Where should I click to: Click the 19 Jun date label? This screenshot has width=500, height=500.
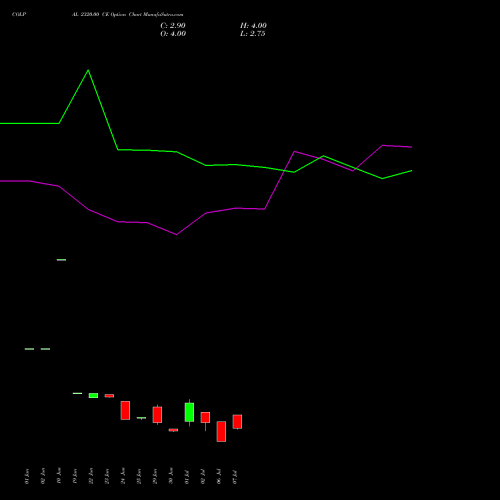coord(75,476)
